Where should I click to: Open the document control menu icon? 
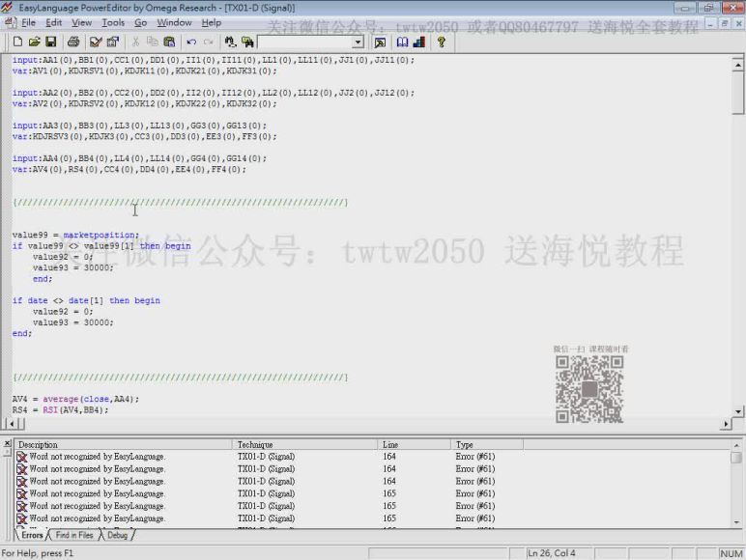(x=10, y=23)
